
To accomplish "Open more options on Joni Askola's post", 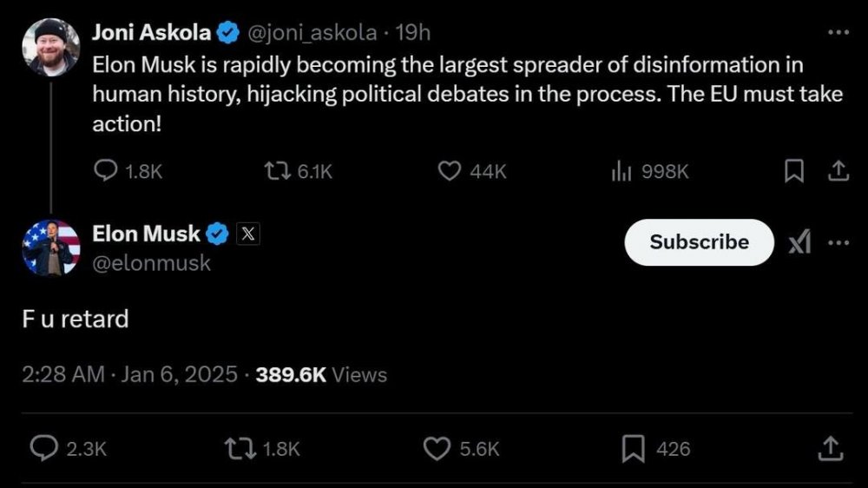I will click(x=838, y=33).
